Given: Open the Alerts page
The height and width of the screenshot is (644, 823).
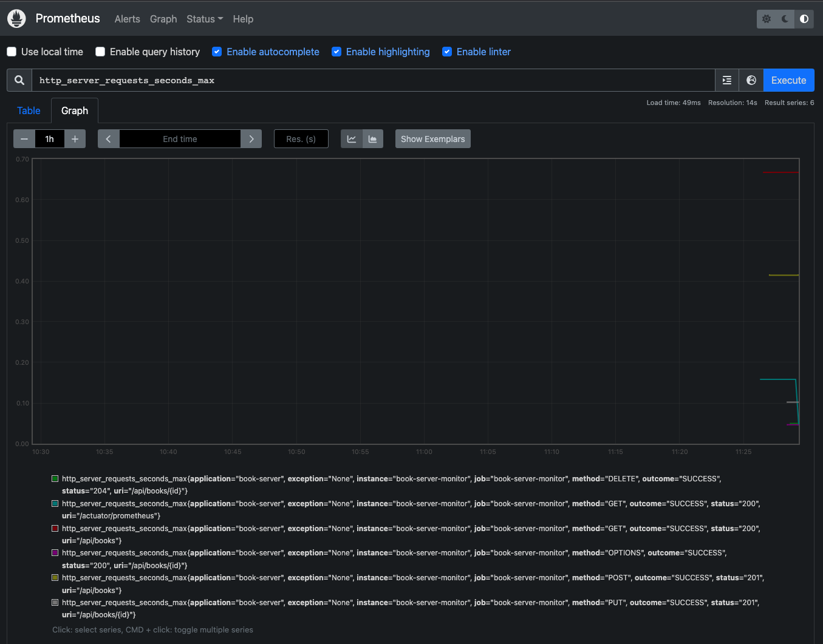Looking at the screenshot, I should [x=128, y=19].
